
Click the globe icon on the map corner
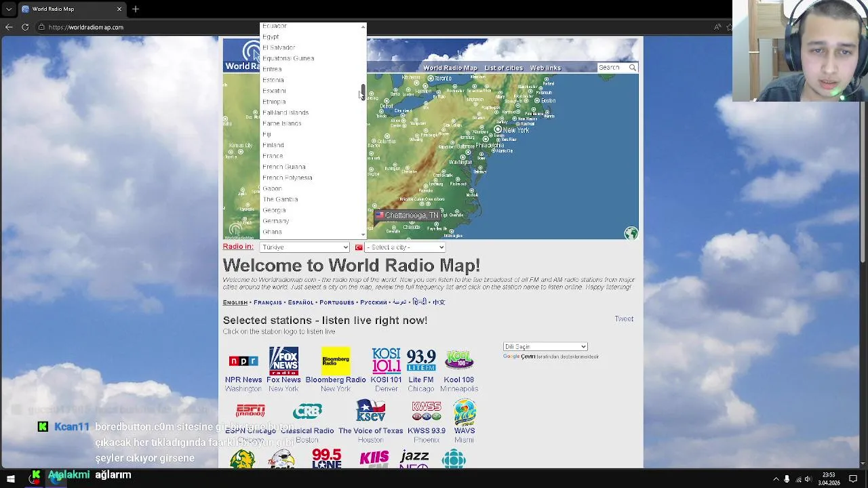(631, 233)
